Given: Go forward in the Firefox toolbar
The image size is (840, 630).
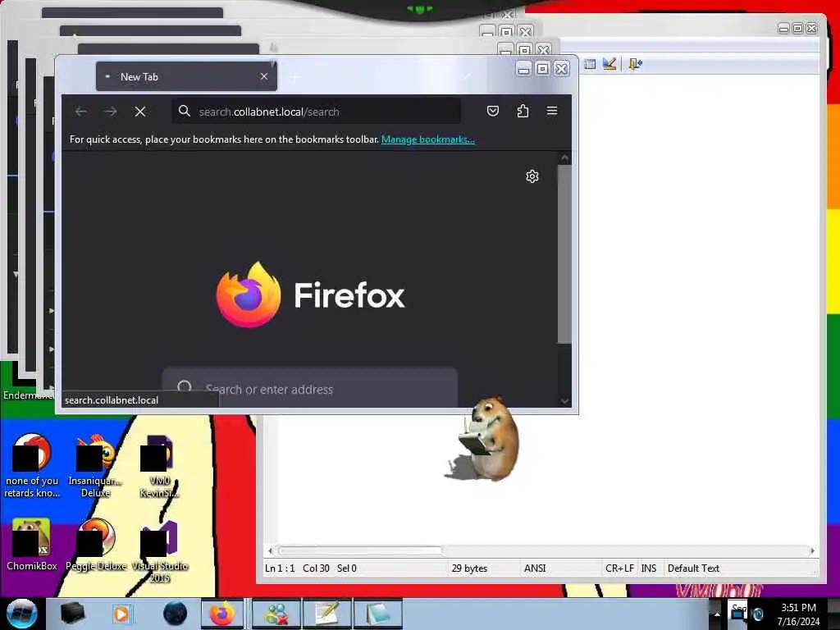Looking at the screenshot, I should tap(111, 112).
